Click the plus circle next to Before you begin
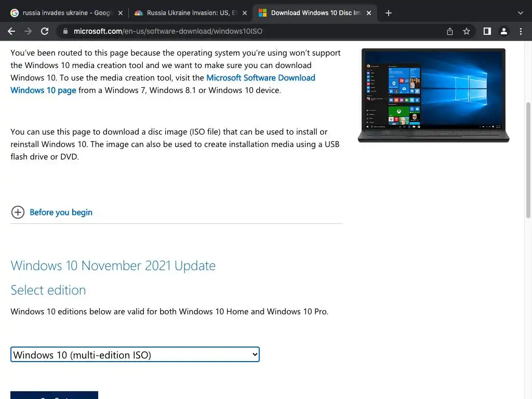The width and height of the screenshot is (532, 399). point(18,212)
